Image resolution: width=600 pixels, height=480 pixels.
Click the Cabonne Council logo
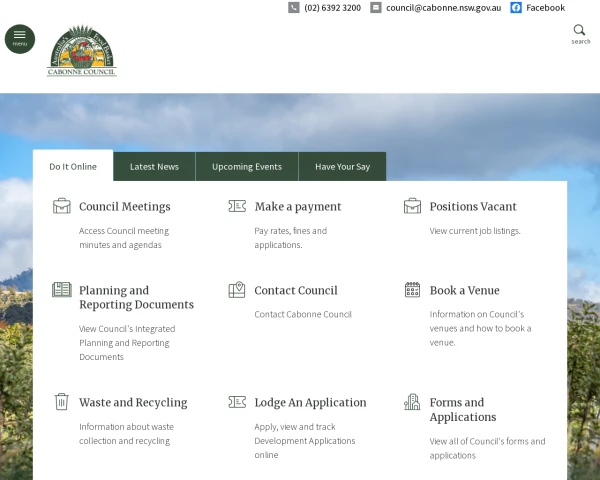pos(81,52)
